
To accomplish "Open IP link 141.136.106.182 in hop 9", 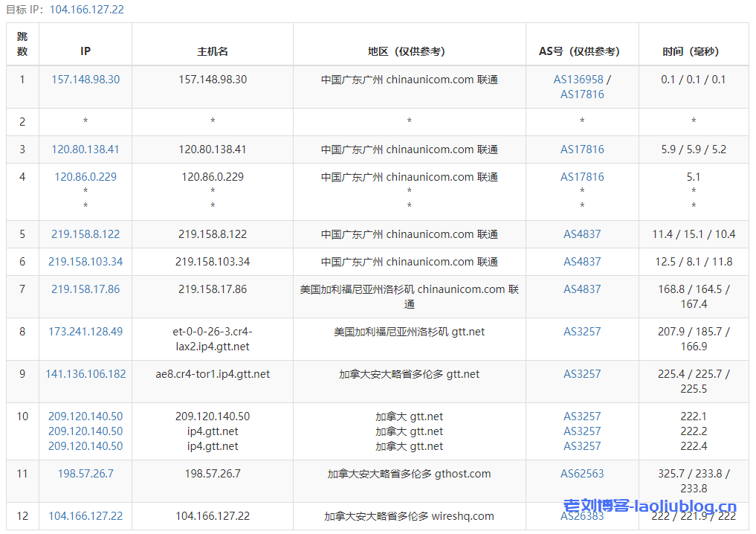I will pos(85,373).
